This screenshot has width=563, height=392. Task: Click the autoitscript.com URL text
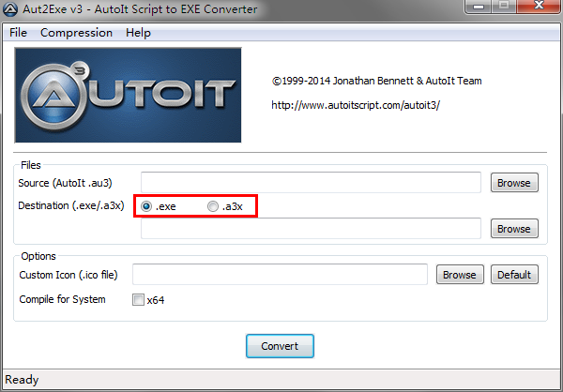355,105
